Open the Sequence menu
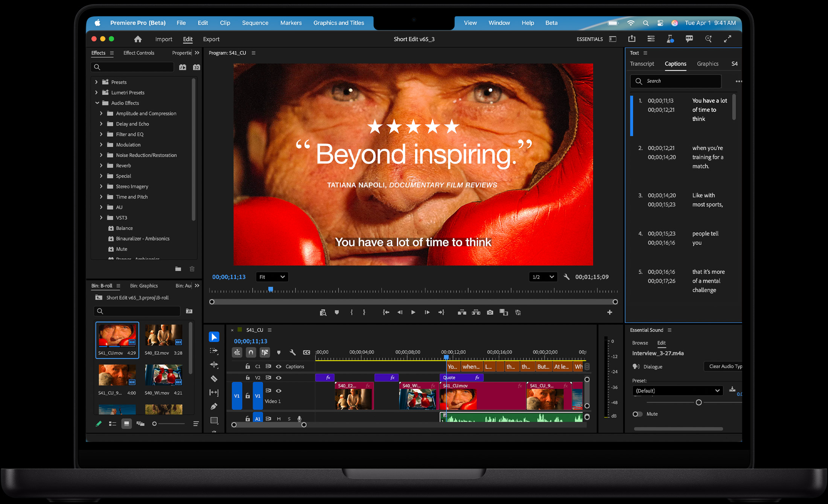Image resolution: width=828 pixels, height=504 pixels. point(255,23)
